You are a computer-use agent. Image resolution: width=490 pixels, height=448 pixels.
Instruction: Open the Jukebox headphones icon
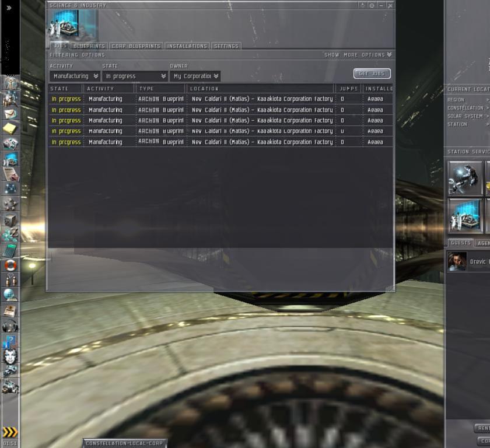pyautogui.click(x=10, y=325)
